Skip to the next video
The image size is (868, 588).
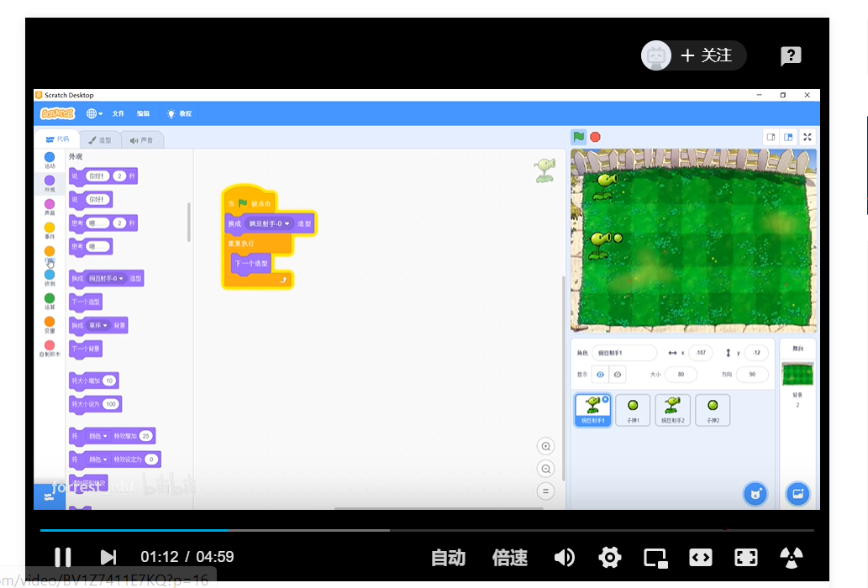tap(108, 557)
